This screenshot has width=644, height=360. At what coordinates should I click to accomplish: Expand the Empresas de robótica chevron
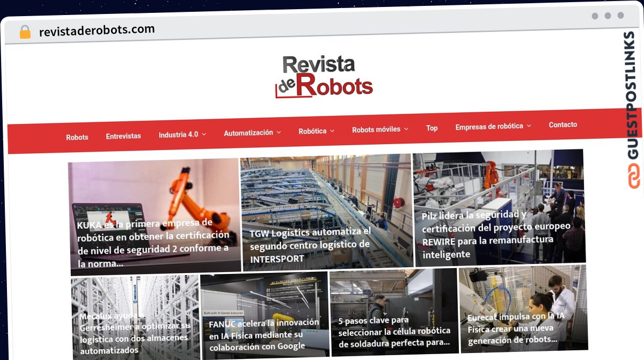click(x=529, y=126)
